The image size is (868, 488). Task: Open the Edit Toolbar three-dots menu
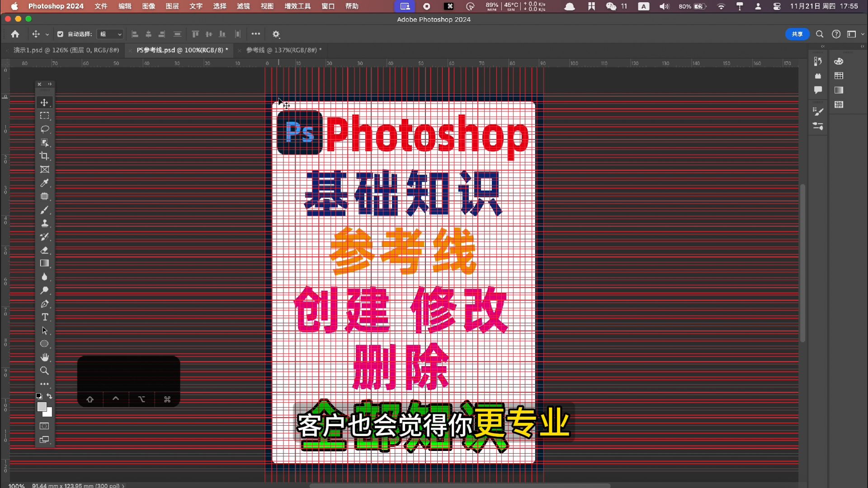[x=44, y=384]
